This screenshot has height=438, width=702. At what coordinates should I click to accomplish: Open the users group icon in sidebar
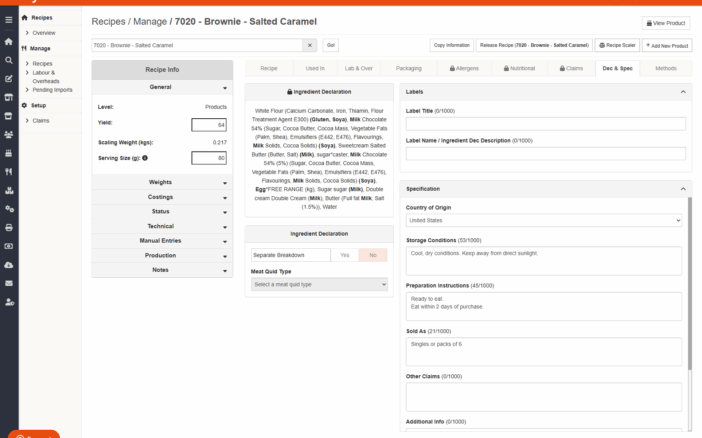9,134
